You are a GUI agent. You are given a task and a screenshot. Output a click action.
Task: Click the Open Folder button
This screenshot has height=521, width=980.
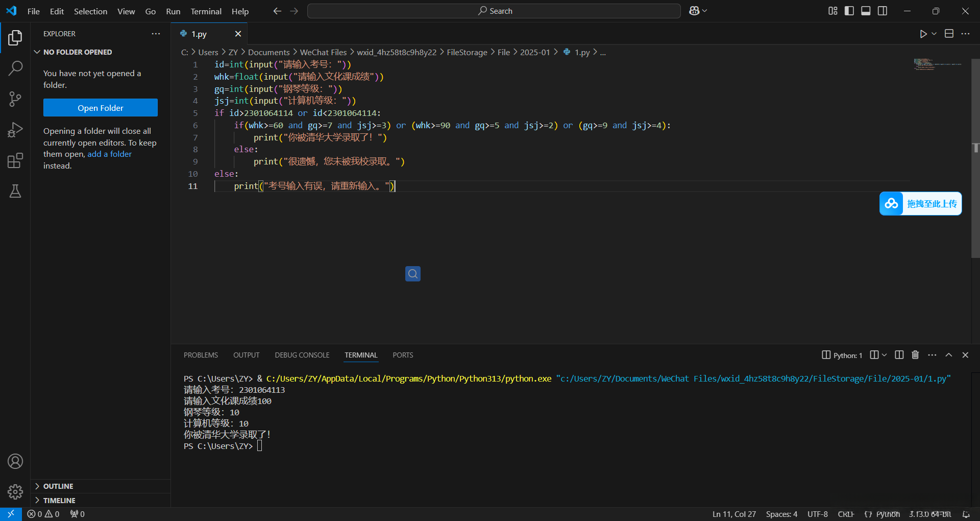(101, 108)
